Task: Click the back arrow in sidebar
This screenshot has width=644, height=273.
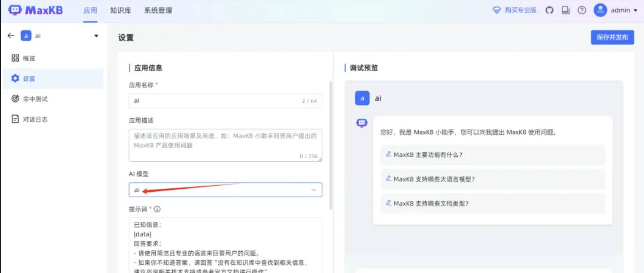Action: pos(11,36)
